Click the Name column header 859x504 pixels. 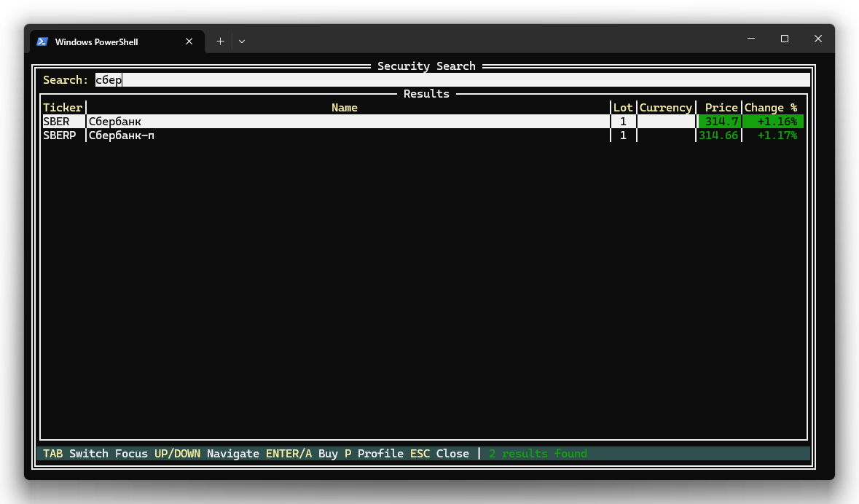(x=345, y=108)
